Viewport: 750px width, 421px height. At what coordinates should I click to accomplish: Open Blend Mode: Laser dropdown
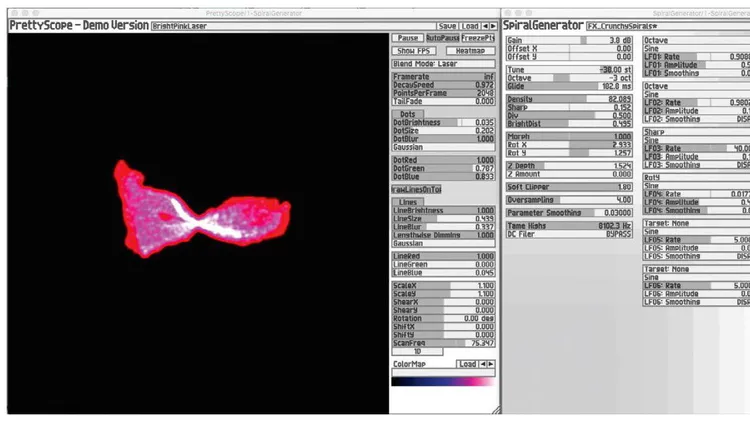443,64
